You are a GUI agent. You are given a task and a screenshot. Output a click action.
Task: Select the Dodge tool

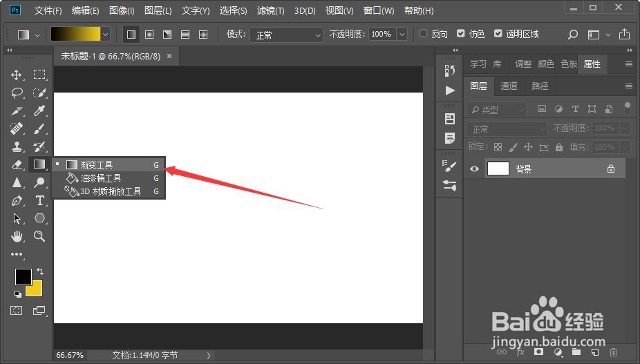[39, 182]
